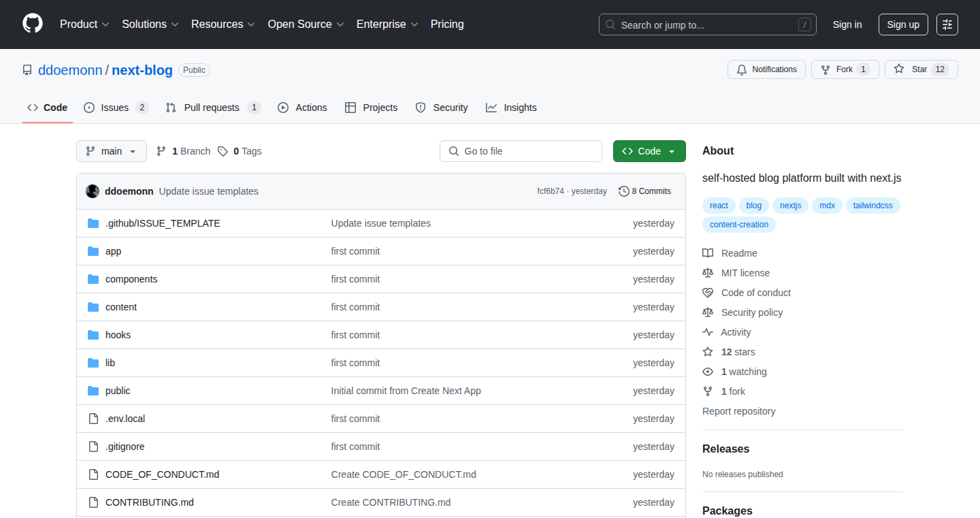
Task: Click the file icon beside CONTRIBUTING.md
Action: (x=93, y=502)
